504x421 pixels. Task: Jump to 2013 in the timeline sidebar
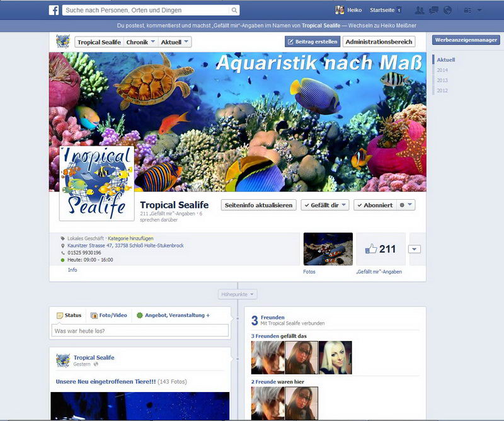(442, 81)
